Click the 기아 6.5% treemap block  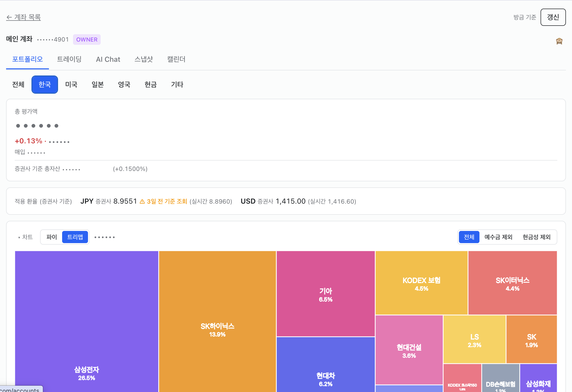(326, 294)
